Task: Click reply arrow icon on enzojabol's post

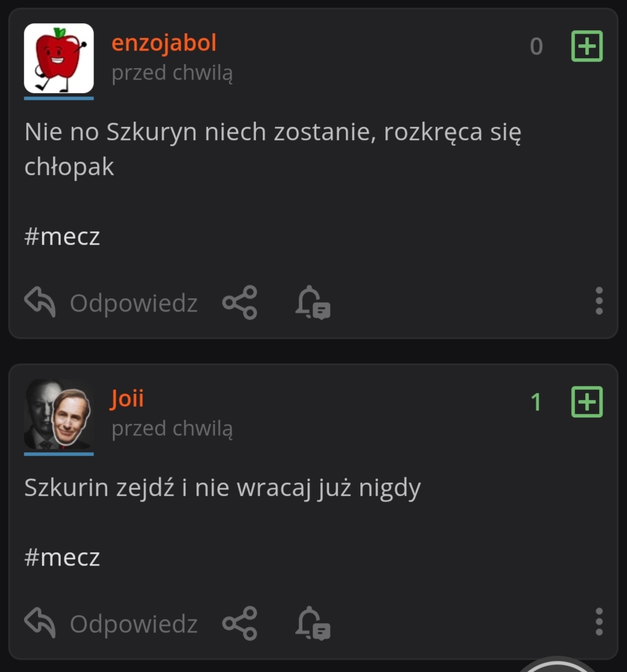Action: tap(40, 302)
